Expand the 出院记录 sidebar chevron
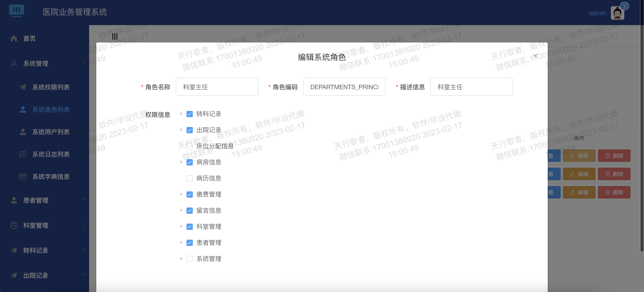644x292 pixels. click(x=84, y=274)
